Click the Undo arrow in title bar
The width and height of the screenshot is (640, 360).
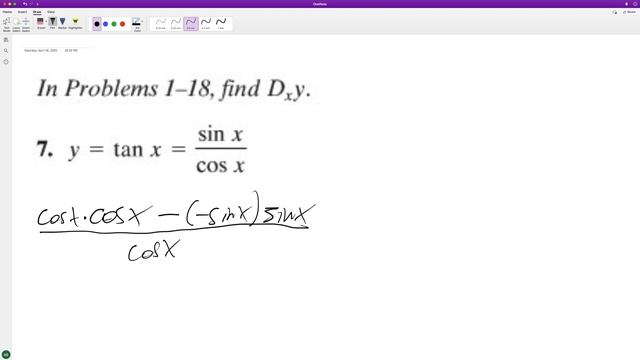point(25,4)
